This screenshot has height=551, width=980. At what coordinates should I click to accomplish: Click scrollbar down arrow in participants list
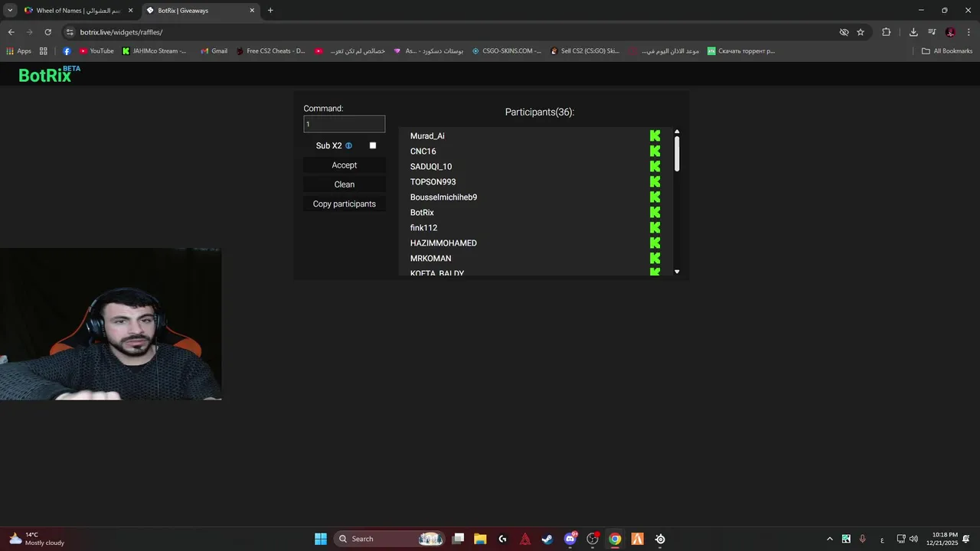pyautogui.click(x=677, y=272)
